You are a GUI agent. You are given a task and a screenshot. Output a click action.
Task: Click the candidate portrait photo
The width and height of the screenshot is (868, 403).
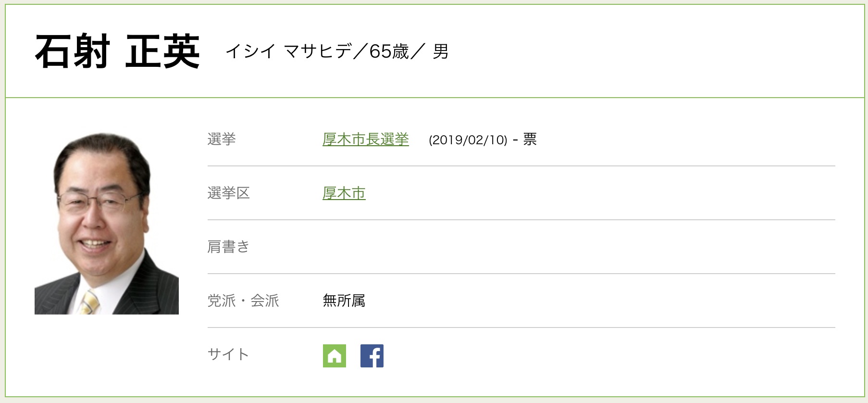click(107, 224)
